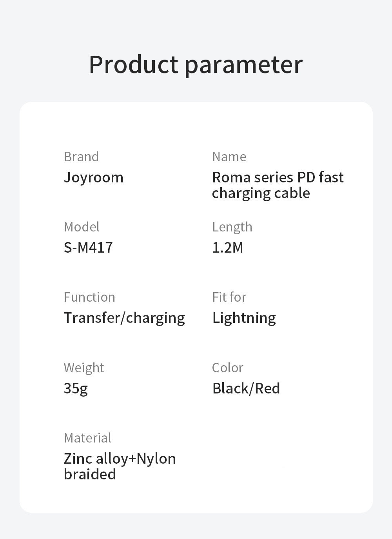392x539 pixels.
Task: Click the "Color" label
Action: coord(227,368)
